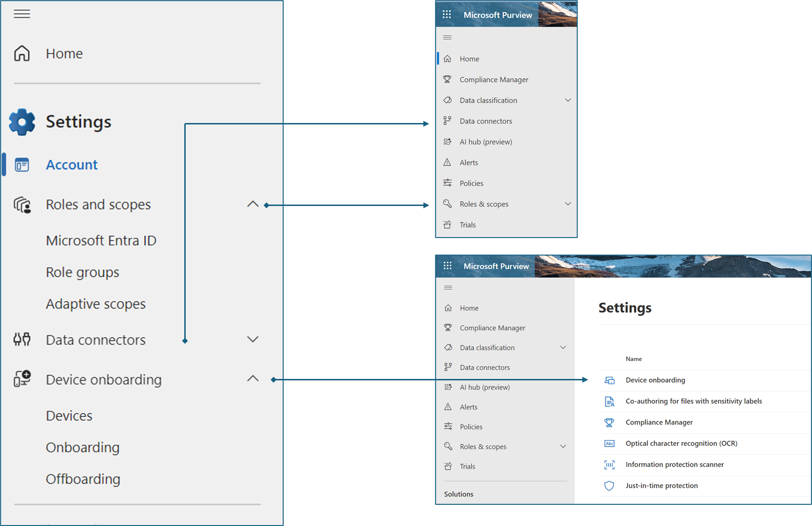Click the Account card icon in left panel
This screenshot has height=526, width=812.
(22, 165)
